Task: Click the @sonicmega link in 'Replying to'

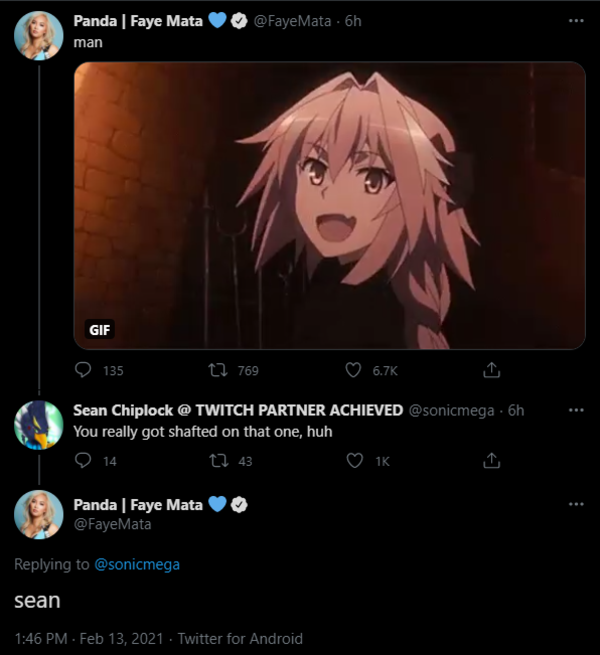Action: (x=137, y=565)
